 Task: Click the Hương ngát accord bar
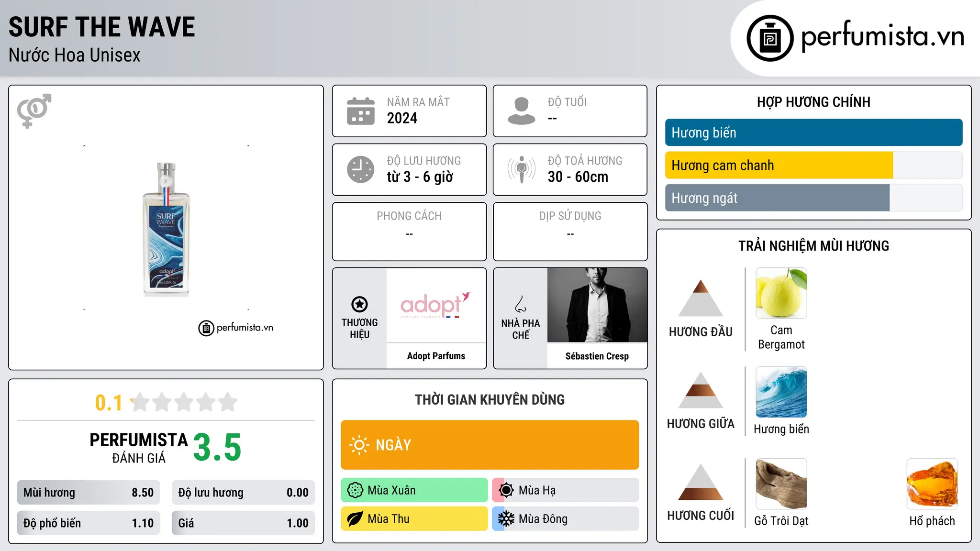813,198
